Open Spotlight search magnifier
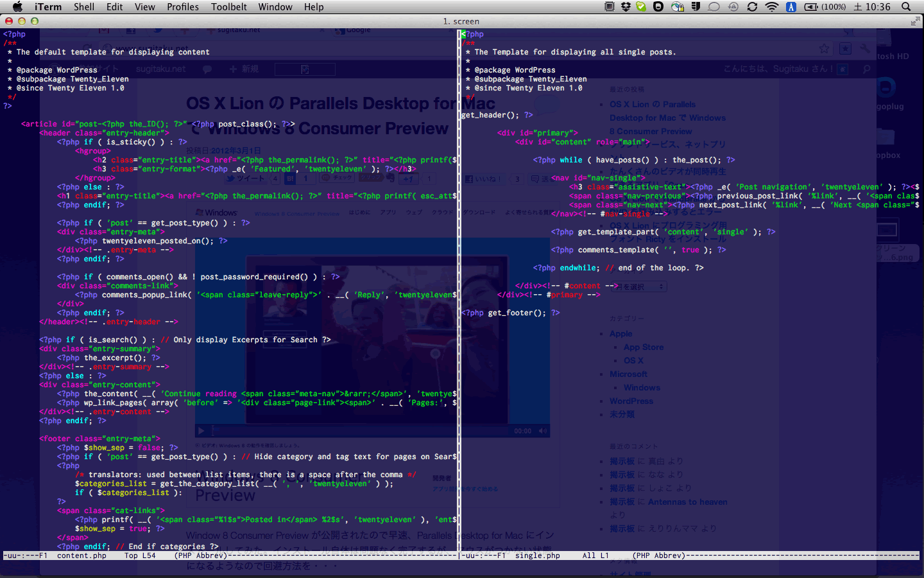The image size is (924, 578). (906, 7)
